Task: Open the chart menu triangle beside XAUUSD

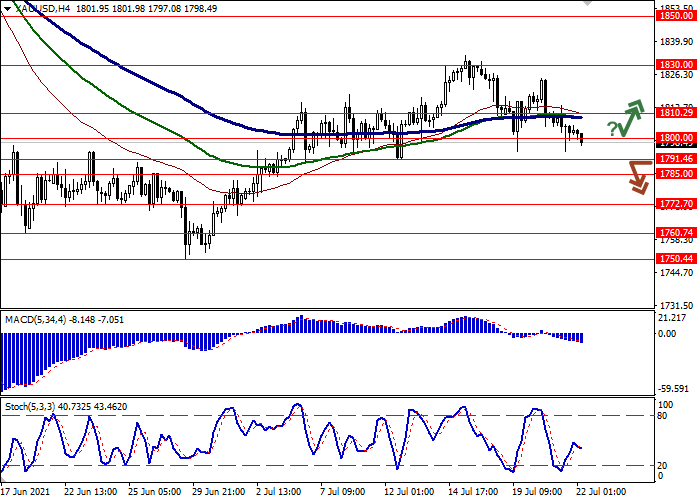Action: tap(8, 8)
